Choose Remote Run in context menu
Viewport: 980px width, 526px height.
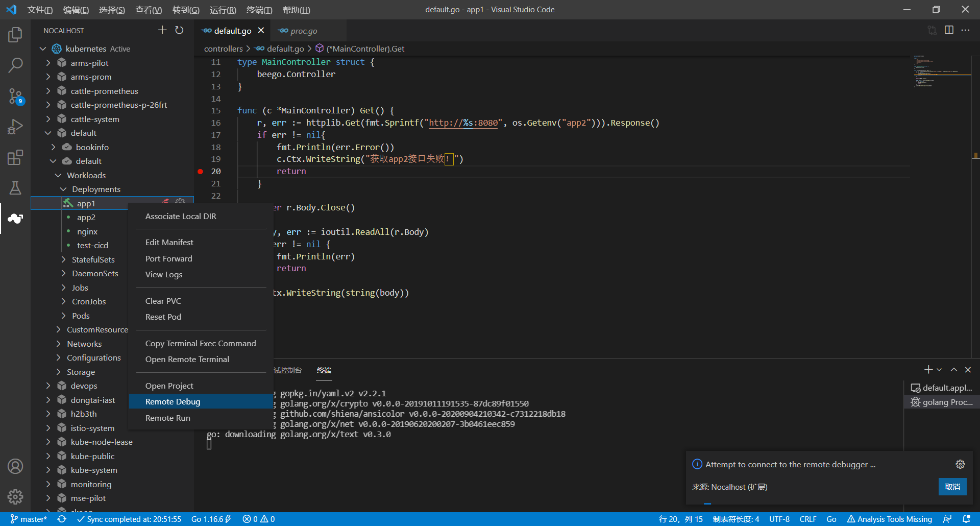201,418
